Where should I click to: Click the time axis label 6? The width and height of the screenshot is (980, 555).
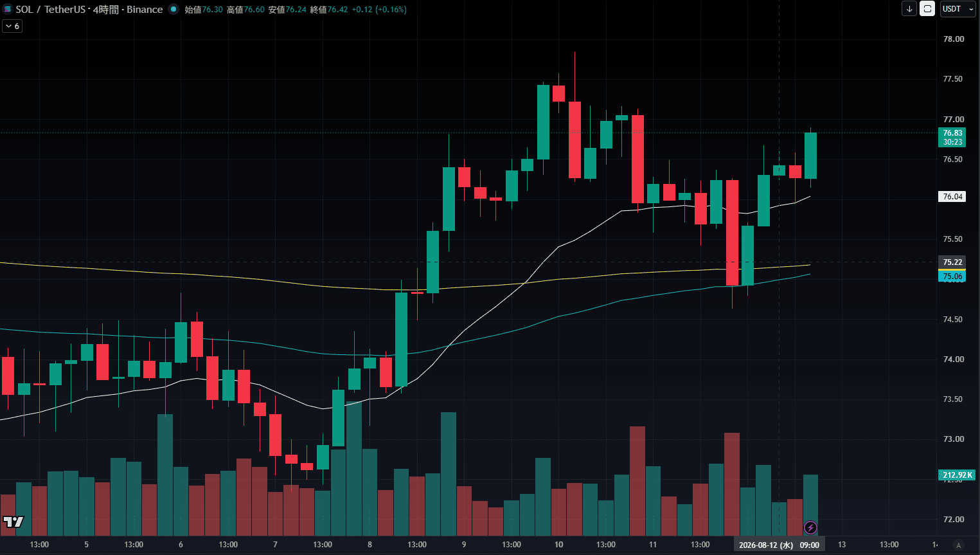[181, 545]
